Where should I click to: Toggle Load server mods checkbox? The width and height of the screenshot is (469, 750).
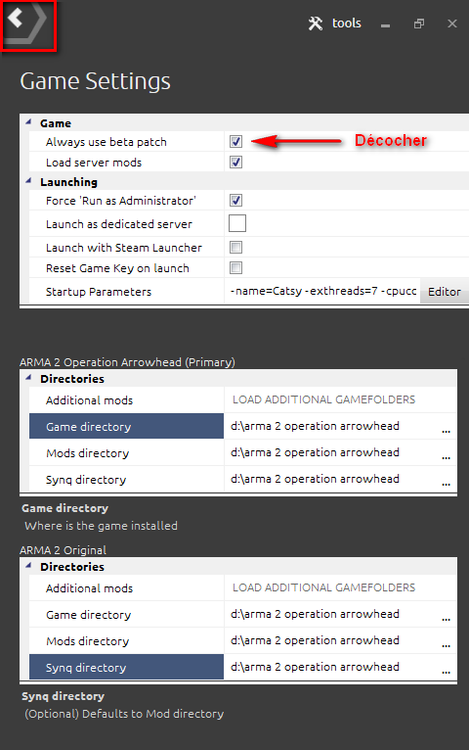[x=236, y=162]
